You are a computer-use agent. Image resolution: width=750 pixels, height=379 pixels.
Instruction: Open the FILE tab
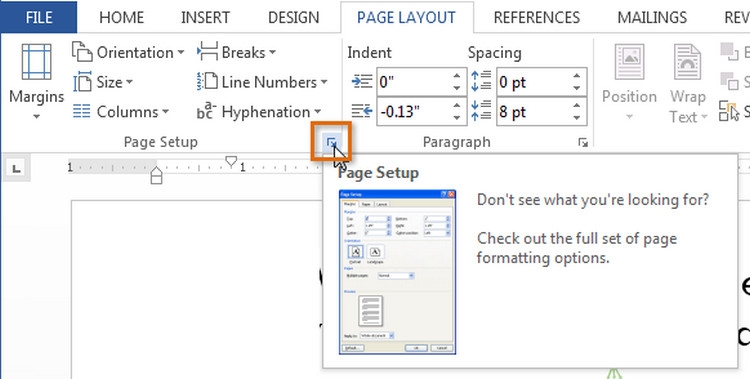pos(39,18)
